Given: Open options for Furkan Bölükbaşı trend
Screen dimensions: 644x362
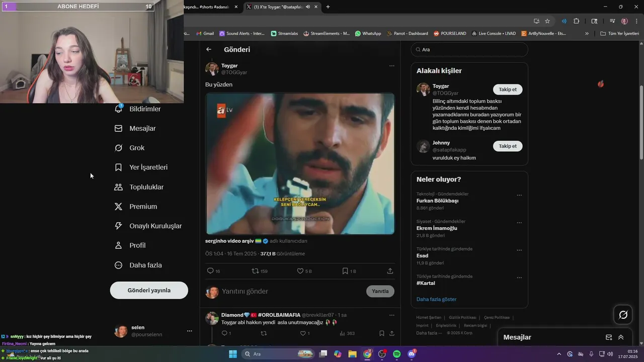Looking at the screenshot, I should [x=519, y=195].
